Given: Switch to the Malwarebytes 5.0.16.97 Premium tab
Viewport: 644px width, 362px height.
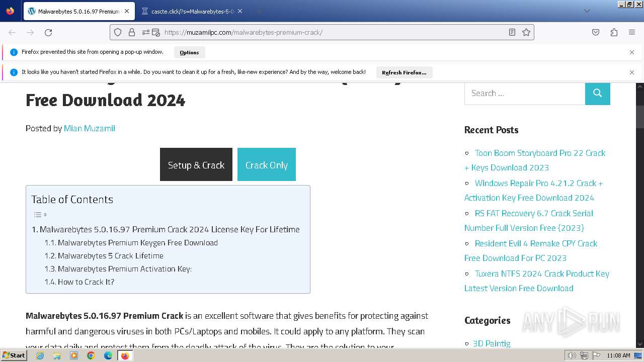Looking at the screenshot, I should [x=78, y=11].
